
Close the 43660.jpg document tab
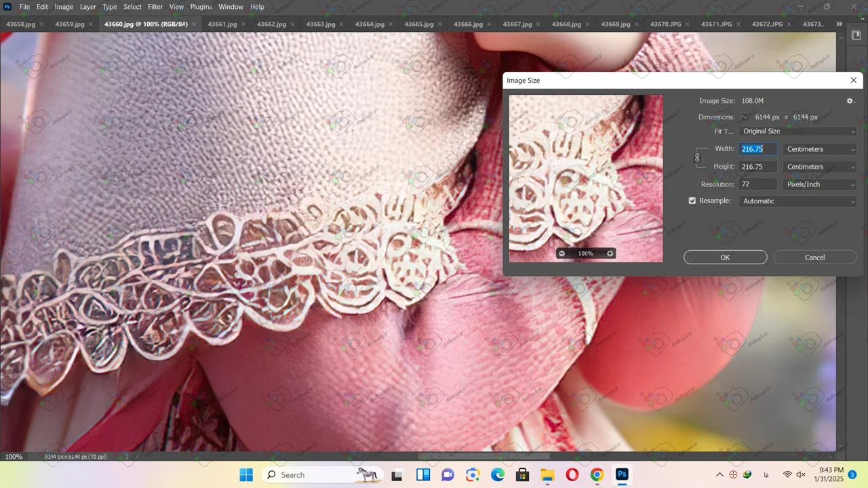click(195, 24)
